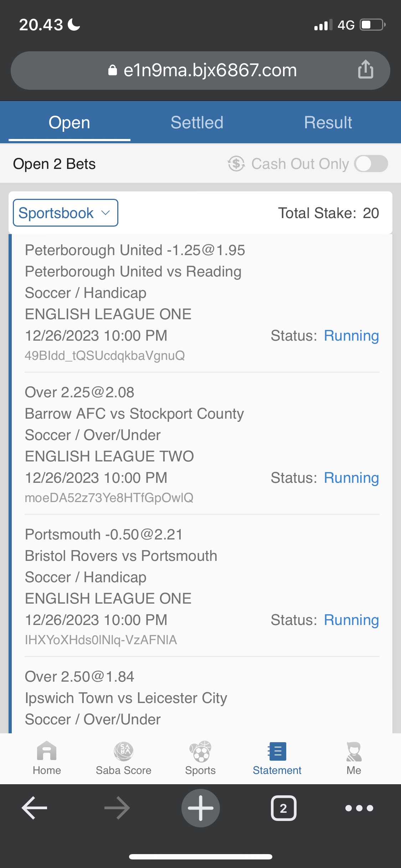Open a new browser tab with plus
Image resolution: width=401 pixels, height=868 pixels.
click(200, 808)
